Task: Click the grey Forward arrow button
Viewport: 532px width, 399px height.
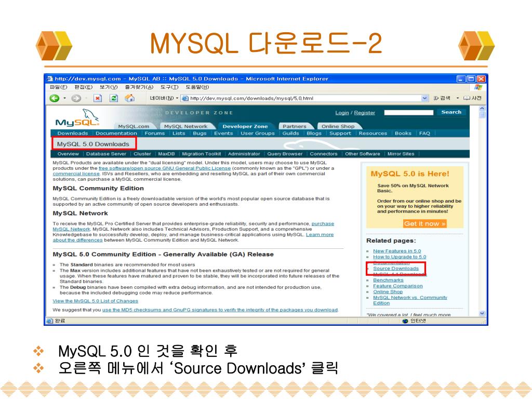Action: pos(76,98)
